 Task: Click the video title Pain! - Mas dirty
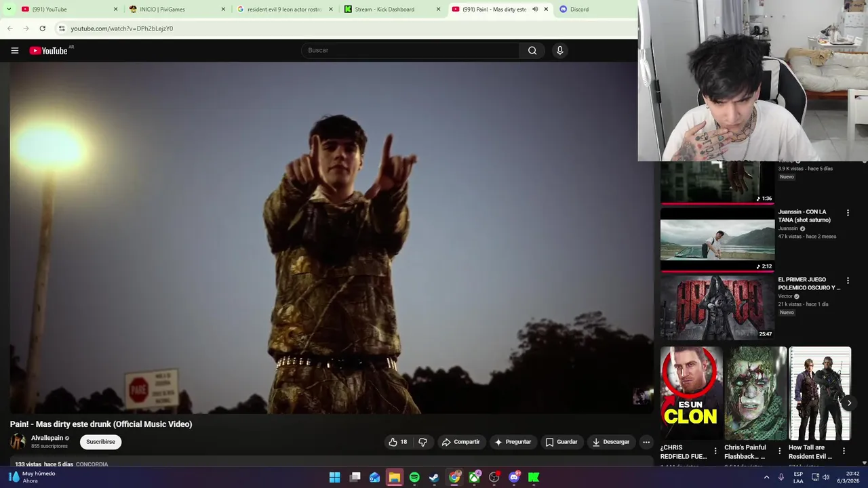[101, 424]
